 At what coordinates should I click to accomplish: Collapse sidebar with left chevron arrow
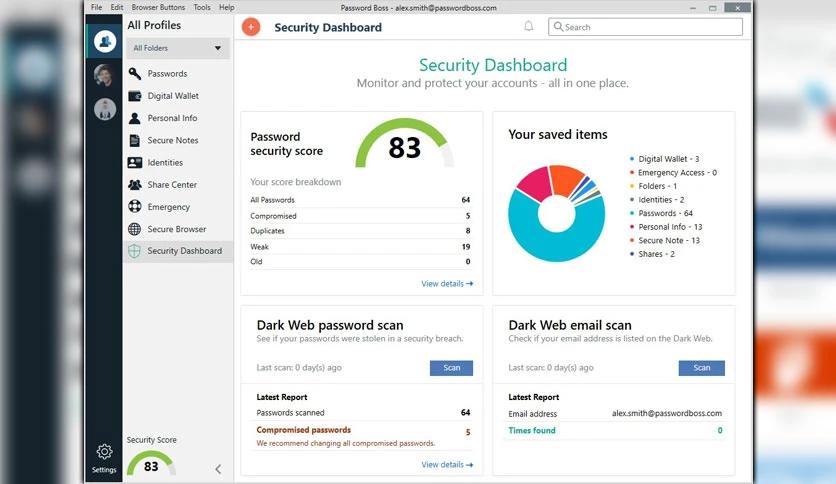(218, 469)
